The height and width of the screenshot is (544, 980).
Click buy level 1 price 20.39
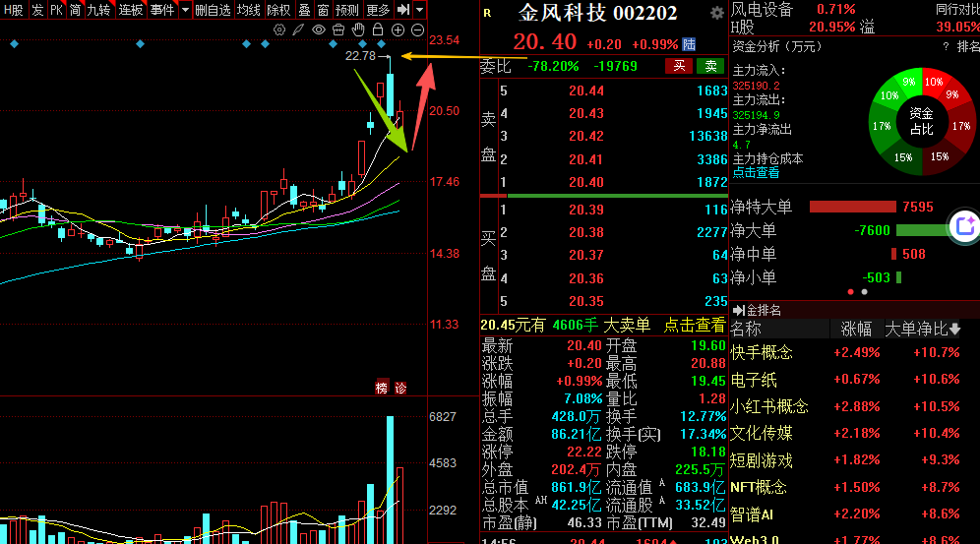click(586, 210)
